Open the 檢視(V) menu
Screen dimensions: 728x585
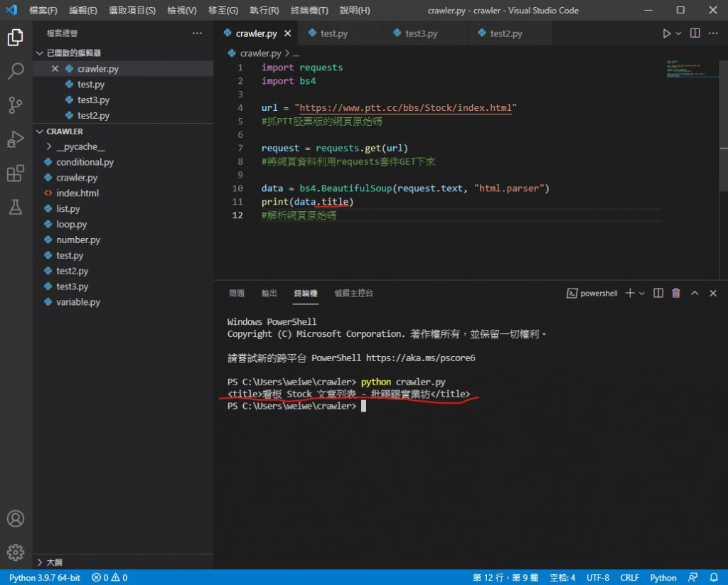[182, 10]
